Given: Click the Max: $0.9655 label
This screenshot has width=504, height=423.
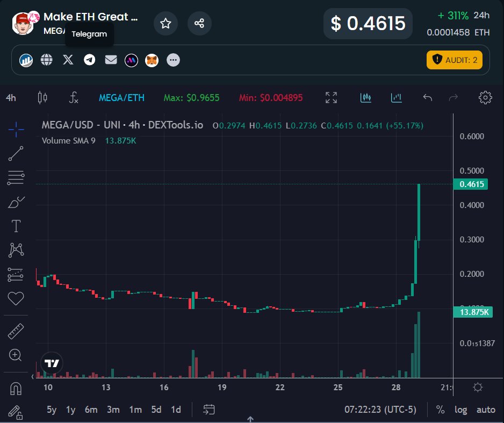Looking at the screenshot, I should click(192, 98).
